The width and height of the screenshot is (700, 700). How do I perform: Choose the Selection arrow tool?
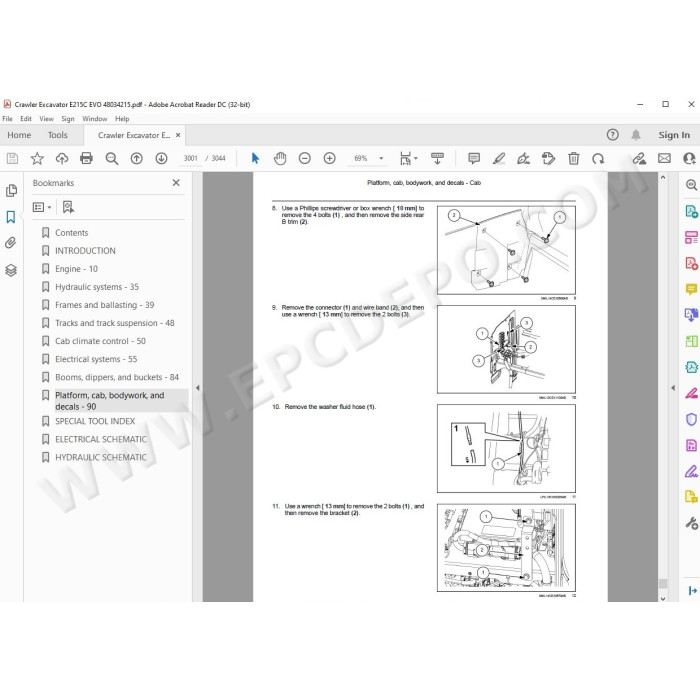[255, 158]
